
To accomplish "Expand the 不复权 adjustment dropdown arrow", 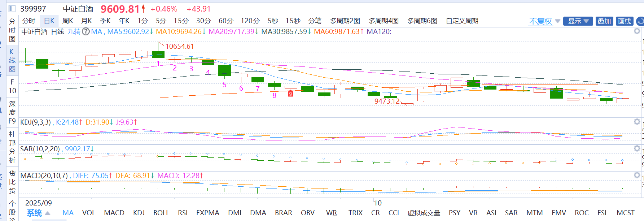I will pyautogui.click(x=557, y=21).
